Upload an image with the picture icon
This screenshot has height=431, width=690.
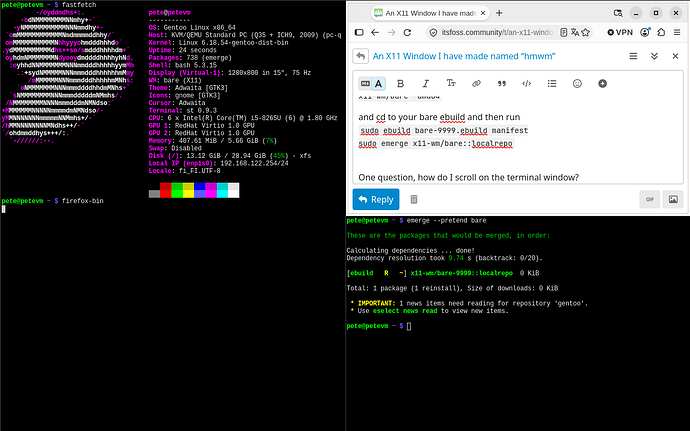coord(673,199)
